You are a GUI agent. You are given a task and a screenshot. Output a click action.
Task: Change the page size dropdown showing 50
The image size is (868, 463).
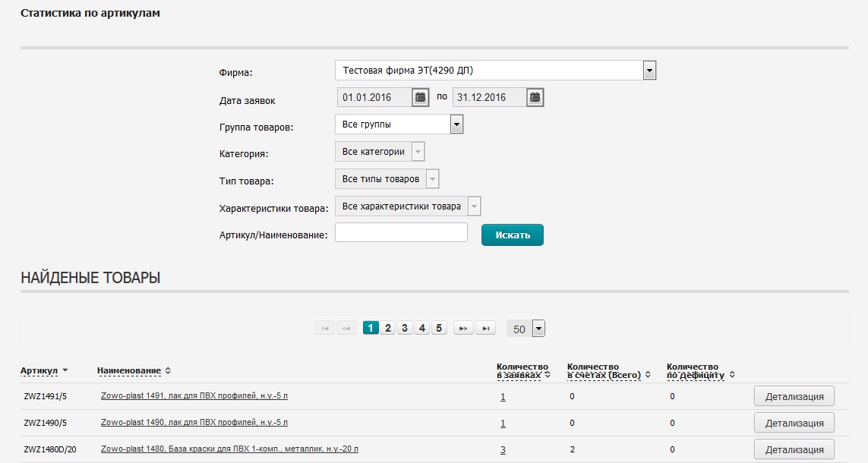pyautogui.click(x=538, y=329)
